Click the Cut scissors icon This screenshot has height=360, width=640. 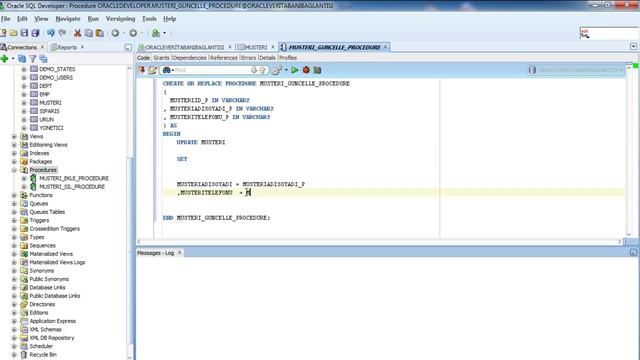click(77, 33)
